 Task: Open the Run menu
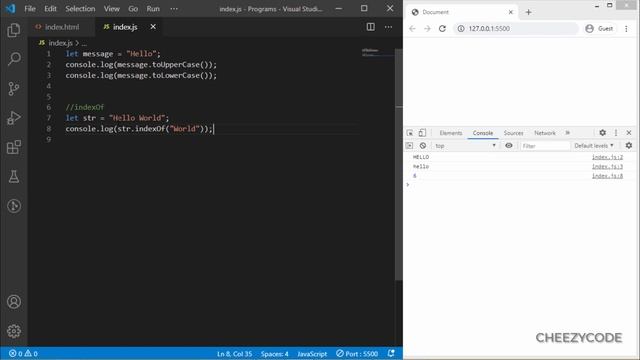153,9
